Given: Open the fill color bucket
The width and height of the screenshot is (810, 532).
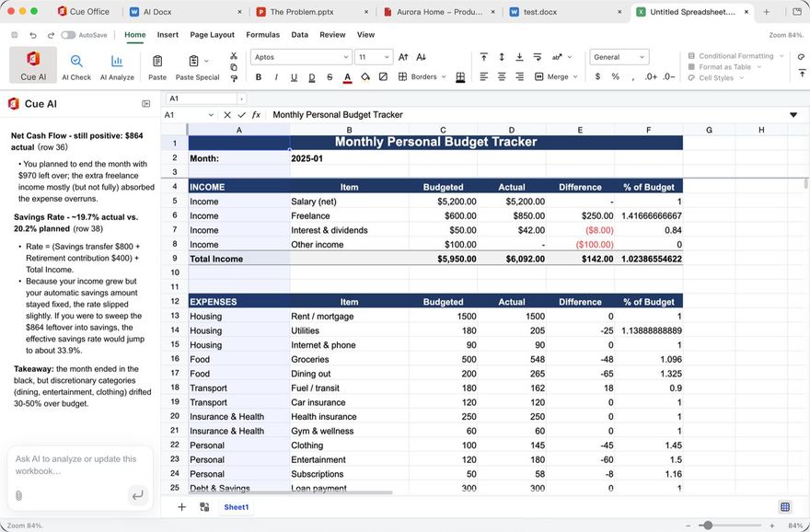Looking at the screenshot, I should click(x=365, y=77).
